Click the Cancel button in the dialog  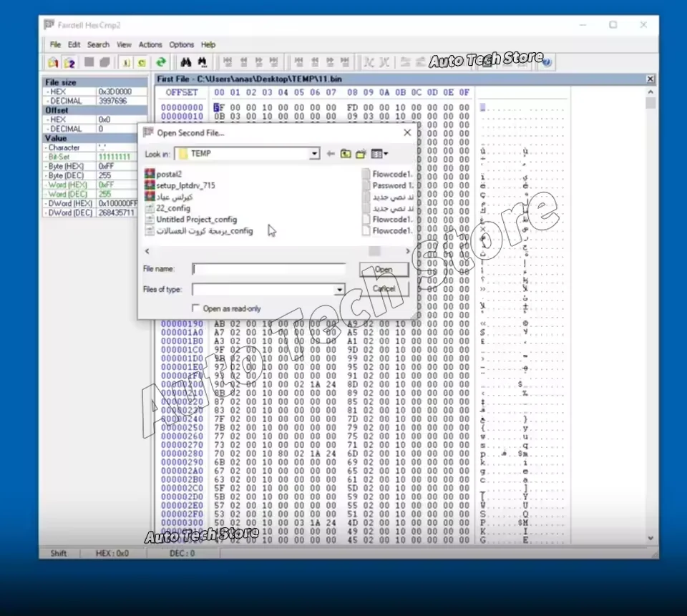click(x=384, y=289)
